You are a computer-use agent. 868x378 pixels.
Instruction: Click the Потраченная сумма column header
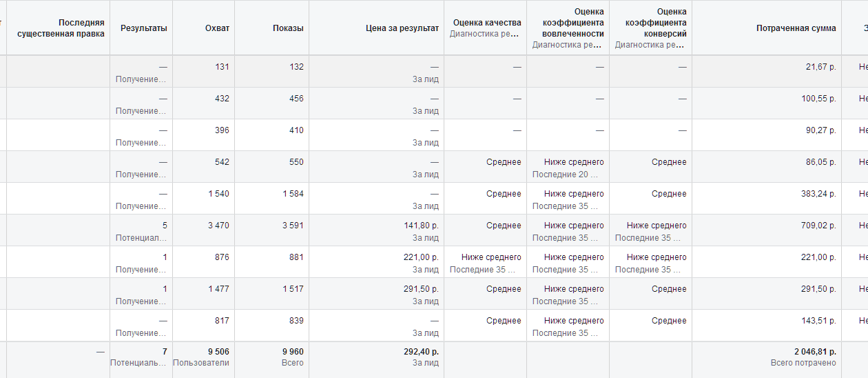point(796,28)
